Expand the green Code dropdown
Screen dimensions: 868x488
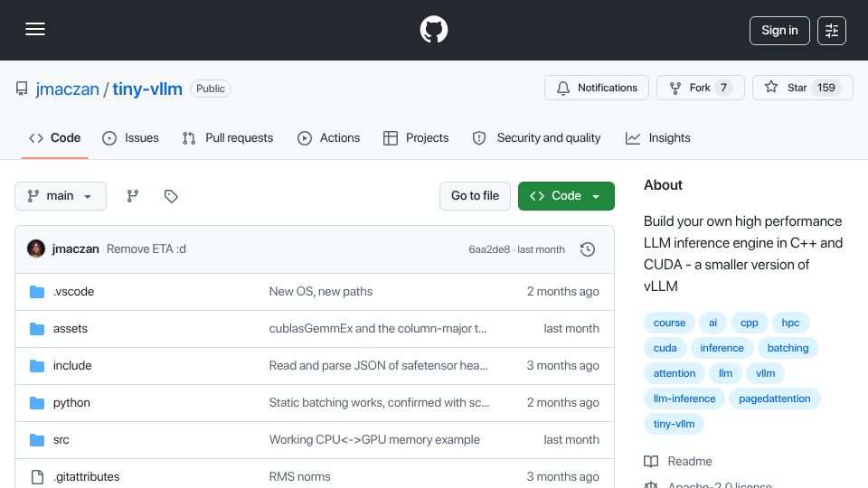(x=566, y=196)
